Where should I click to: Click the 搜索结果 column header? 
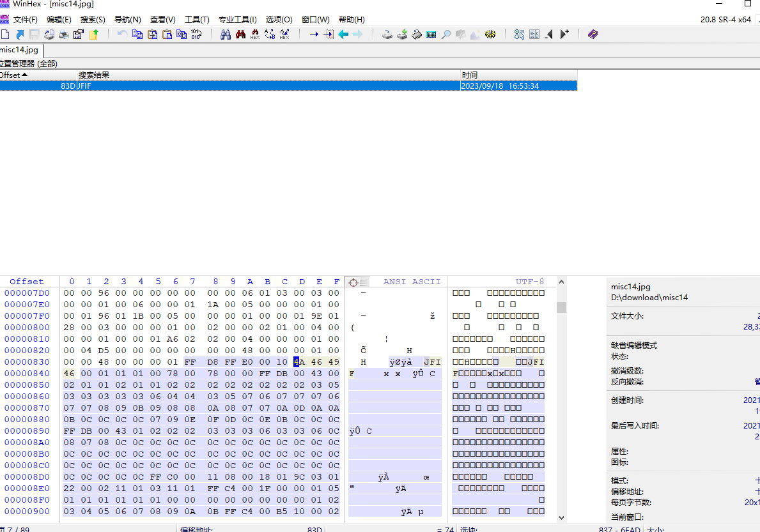click(x=268, y=75)
